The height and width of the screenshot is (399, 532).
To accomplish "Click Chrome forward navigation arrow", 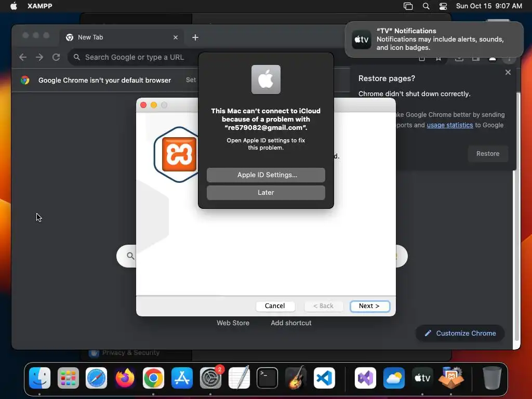I will [x=39, y=57].
